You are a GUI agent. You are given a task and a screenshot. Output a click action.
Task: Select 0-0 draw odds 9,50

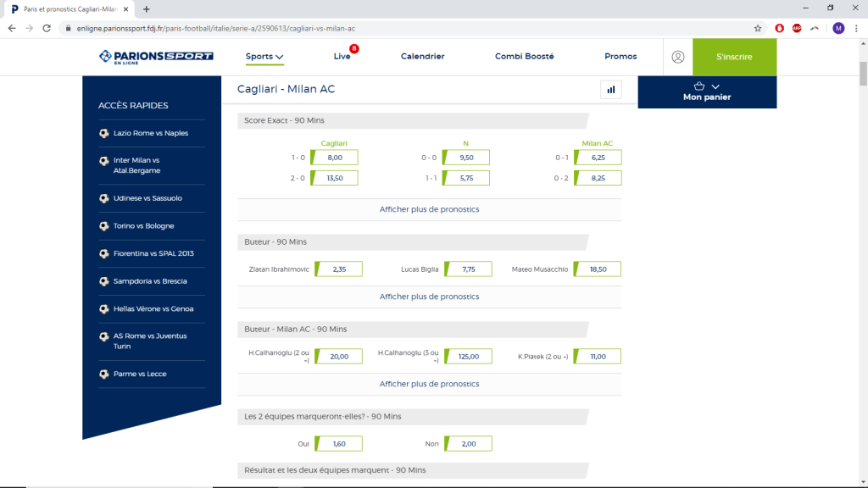466,158
